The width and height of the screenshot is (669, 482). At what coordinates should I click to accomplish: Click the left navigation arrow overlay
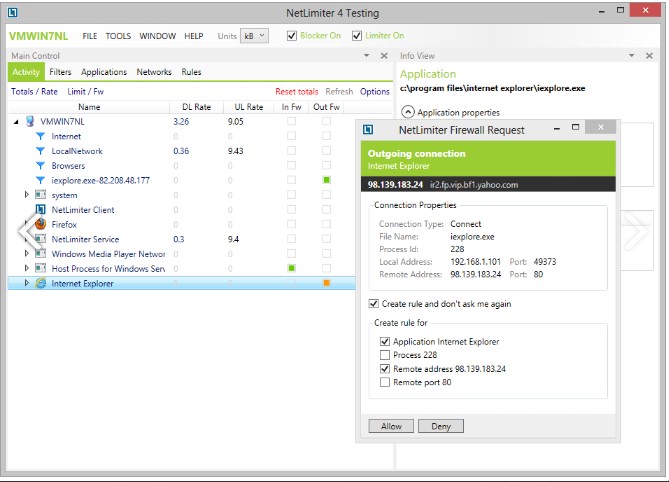29,231
